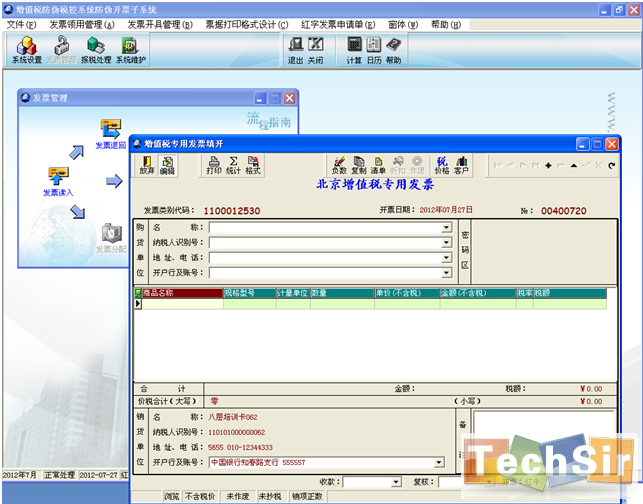Expand the 收款 dropdown

396,482
